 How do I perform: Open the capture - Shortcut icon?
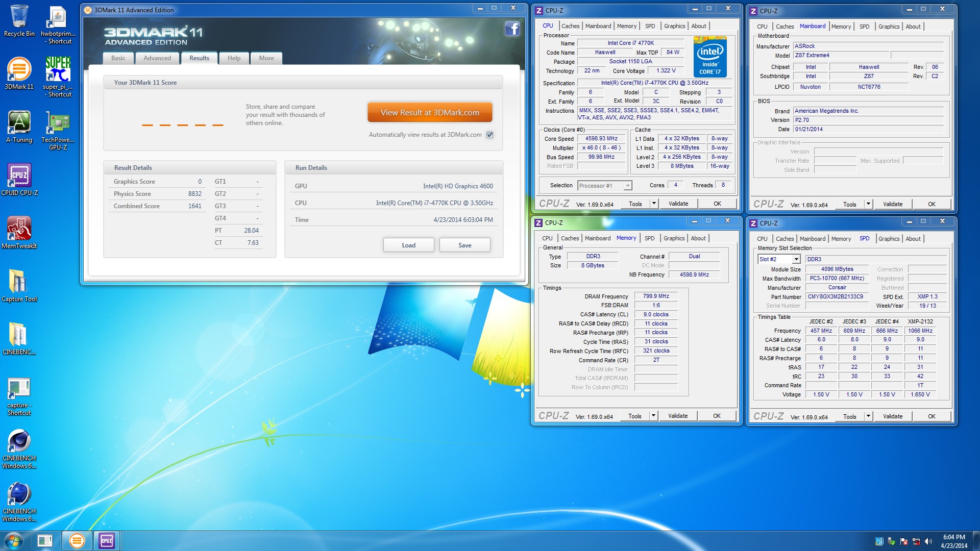coord(19,396)
